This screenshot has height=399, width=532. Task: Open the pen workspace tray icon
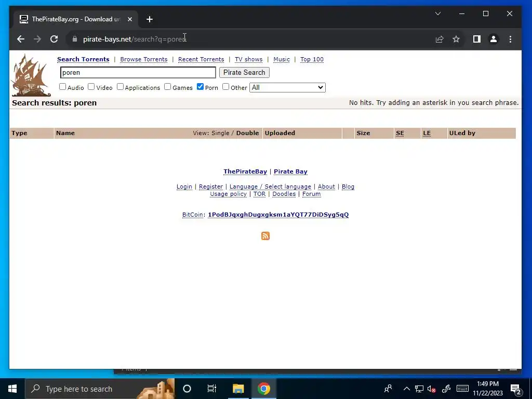pyautogui.click(x=446, y=389)
